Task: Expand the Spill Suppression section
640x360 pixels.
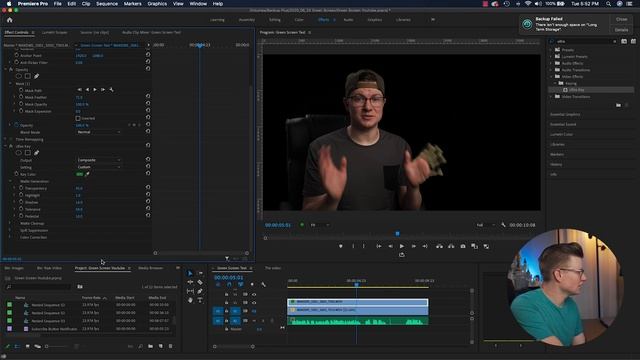Action: pyautogui.click(x=10, y=230)
